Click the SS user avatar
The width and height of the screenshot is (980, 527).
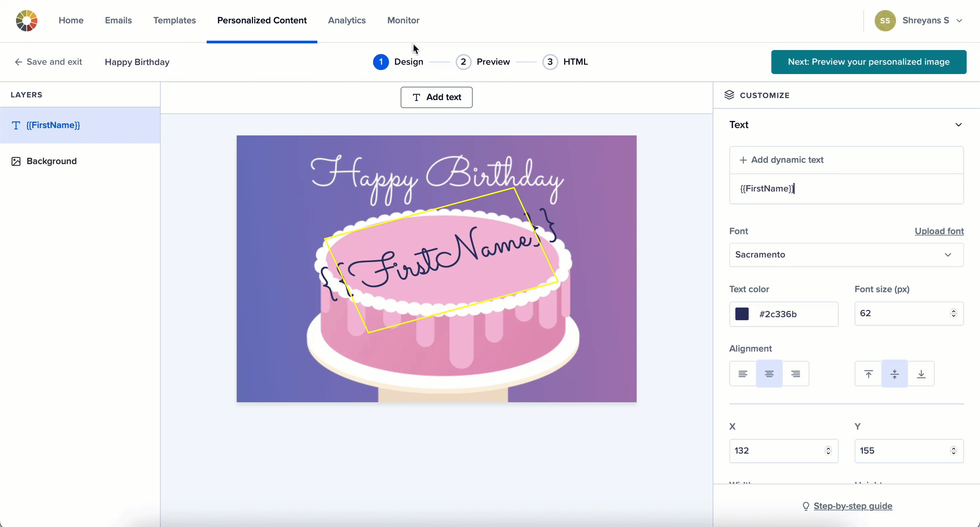885,21
